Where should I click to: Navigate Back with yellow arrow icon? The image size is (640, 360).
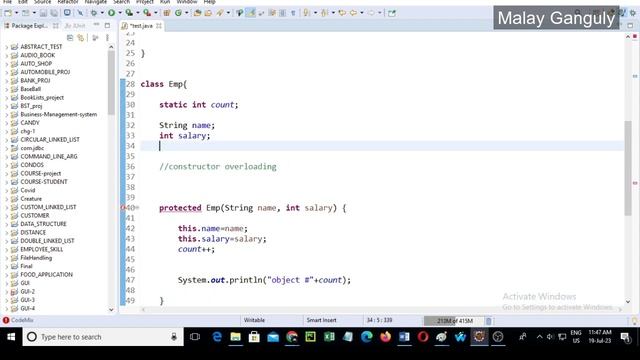[353, 13]
